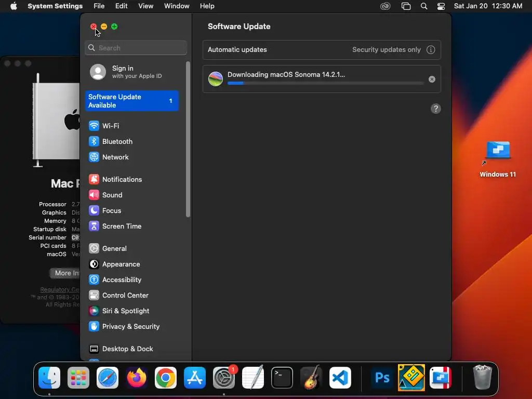Open the Software Update help button
532x399 pixels.
point(436,109)
